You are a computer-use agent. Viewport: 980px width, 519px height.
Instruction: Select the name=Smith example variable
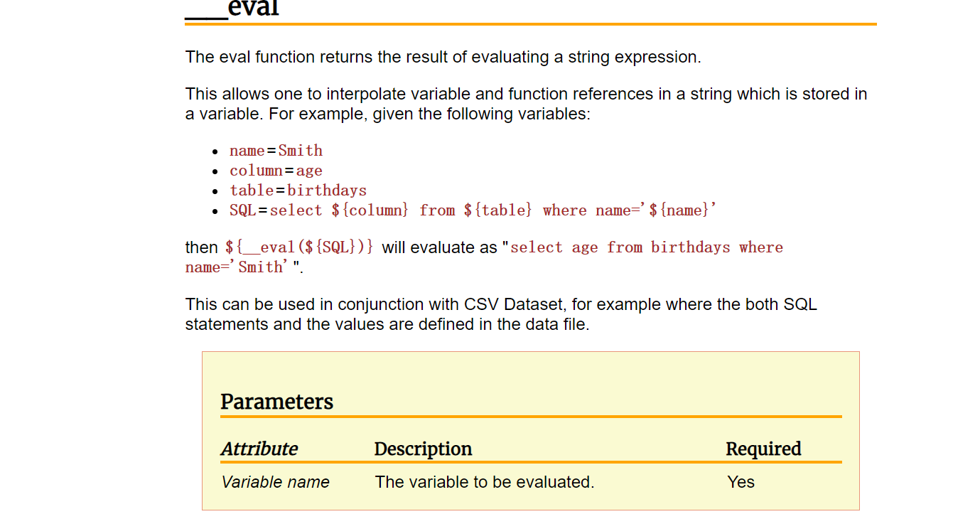coord(276,151)
